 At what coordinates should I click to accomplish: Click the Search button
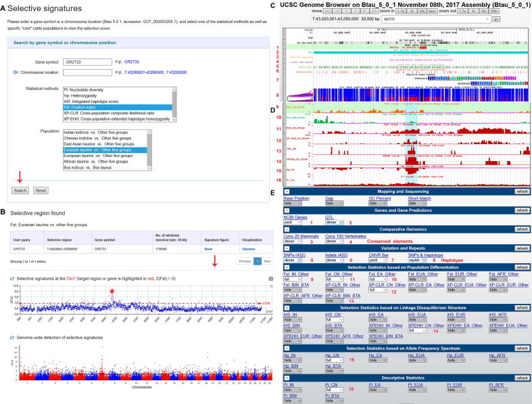pyautogui.click(x=20, y=190)
